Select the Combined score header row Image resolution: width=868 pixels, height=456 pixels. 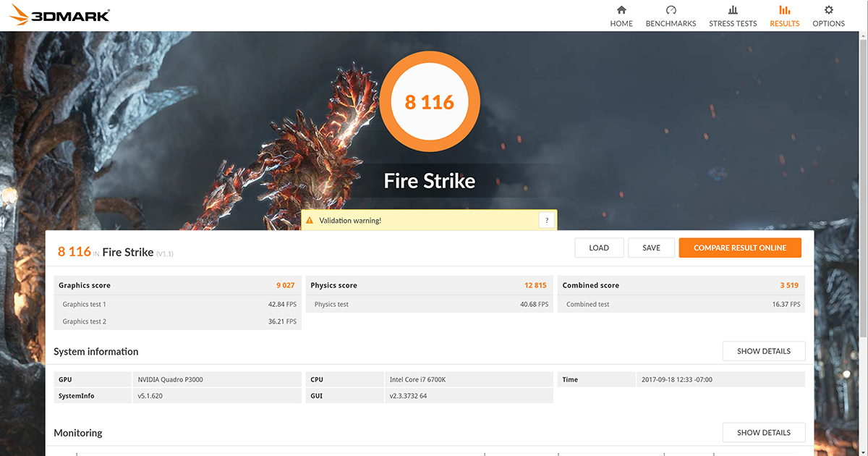(681, 285)
